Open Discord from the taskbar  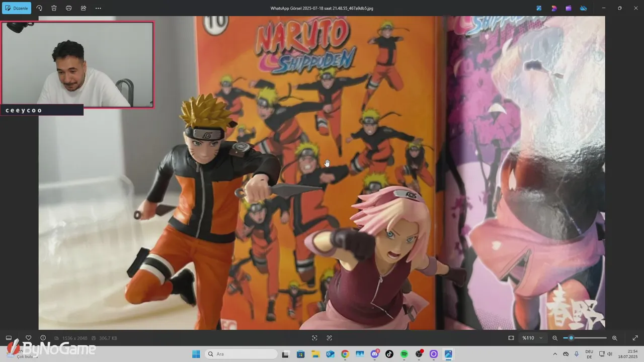(374, 354)
